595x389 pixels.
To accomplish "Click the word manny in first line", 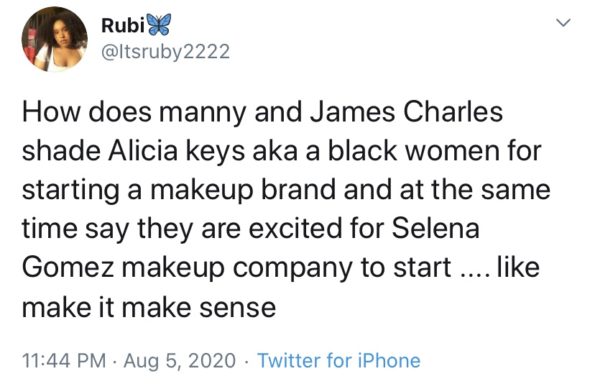I will pos(203,113).
